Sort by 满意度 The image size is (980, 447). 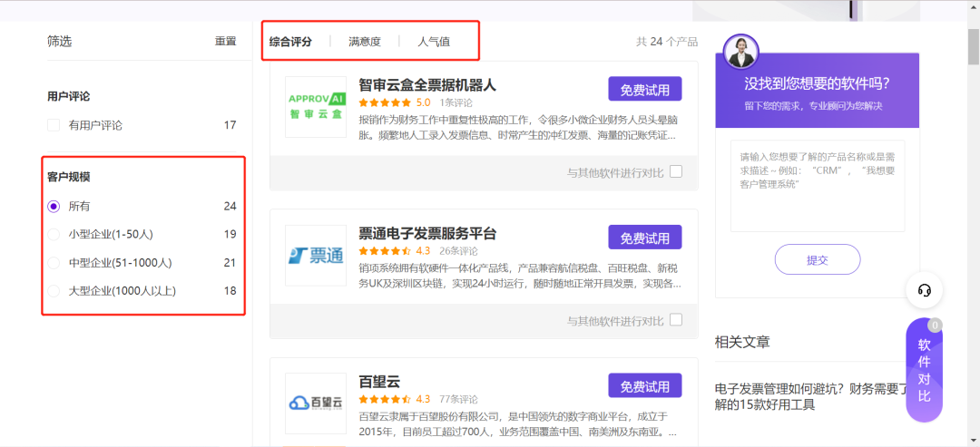(x=365, y=42)
